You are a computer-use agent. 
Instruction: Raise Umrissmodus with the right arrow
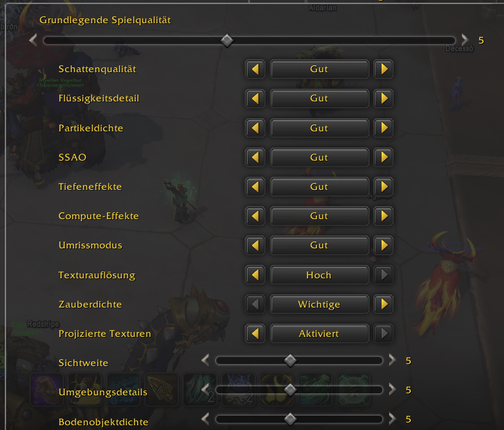tap(384, 246)
